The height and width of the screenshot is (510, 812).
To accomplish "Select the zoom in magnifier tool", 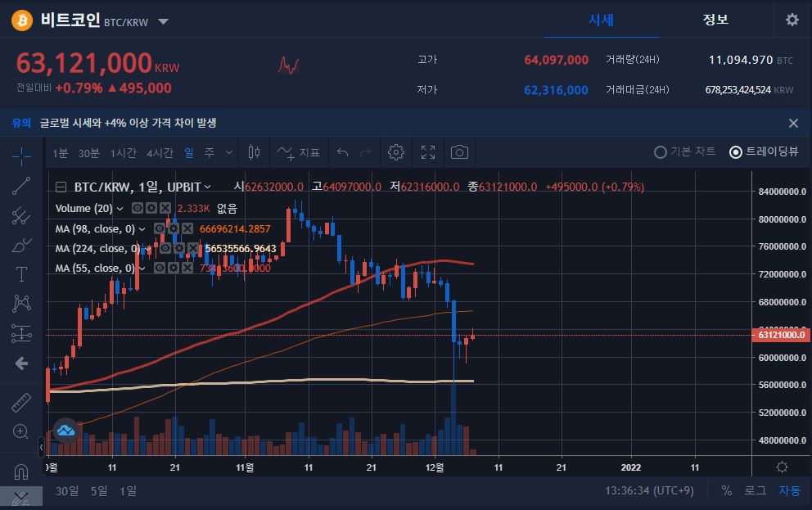I will click(20, 431).
